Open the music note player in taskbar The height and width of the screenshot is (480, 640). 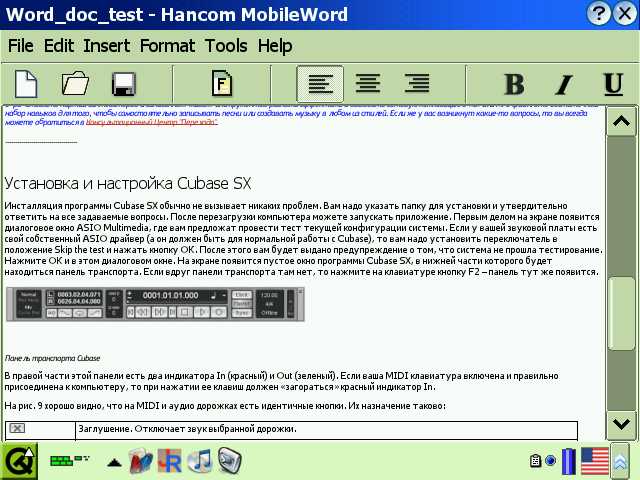pyautogui.click(x=200, y=460)
